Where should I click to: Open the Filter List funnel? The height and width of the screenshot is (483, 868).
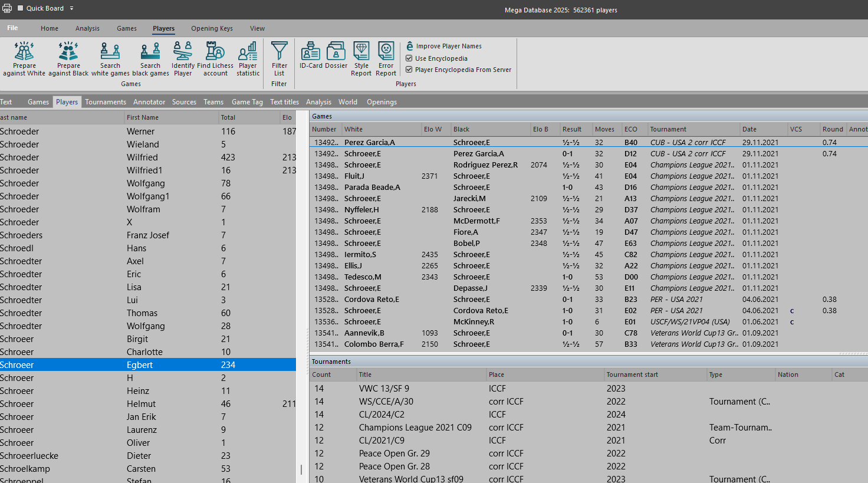tap(280, 58)
